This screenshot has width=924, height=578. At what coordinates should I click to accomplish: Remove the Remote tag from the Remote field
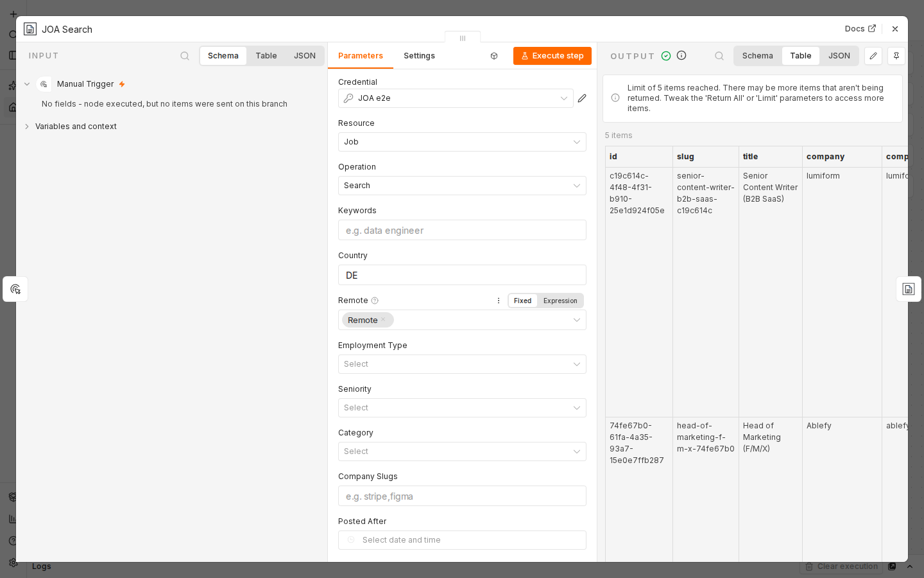(383, 320)
